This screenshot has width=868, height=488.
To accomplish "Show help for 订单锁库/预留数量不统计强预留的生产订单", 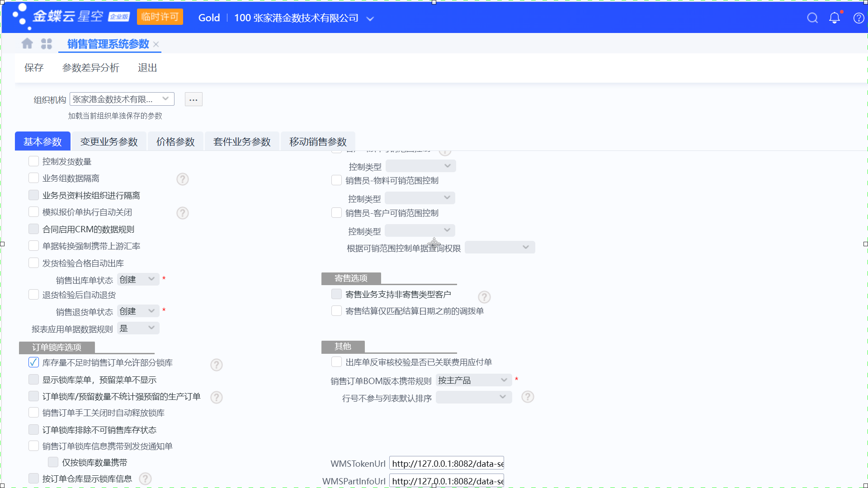I will click(217, 397).
